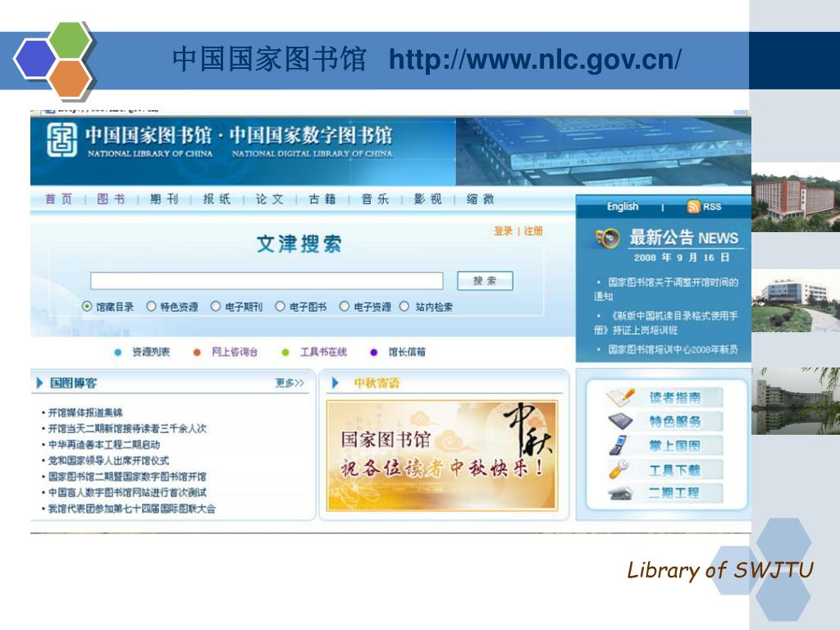Screen dimensions: 840x630
Task: Click the red-brick library building photo
Action: click(796, 197)
